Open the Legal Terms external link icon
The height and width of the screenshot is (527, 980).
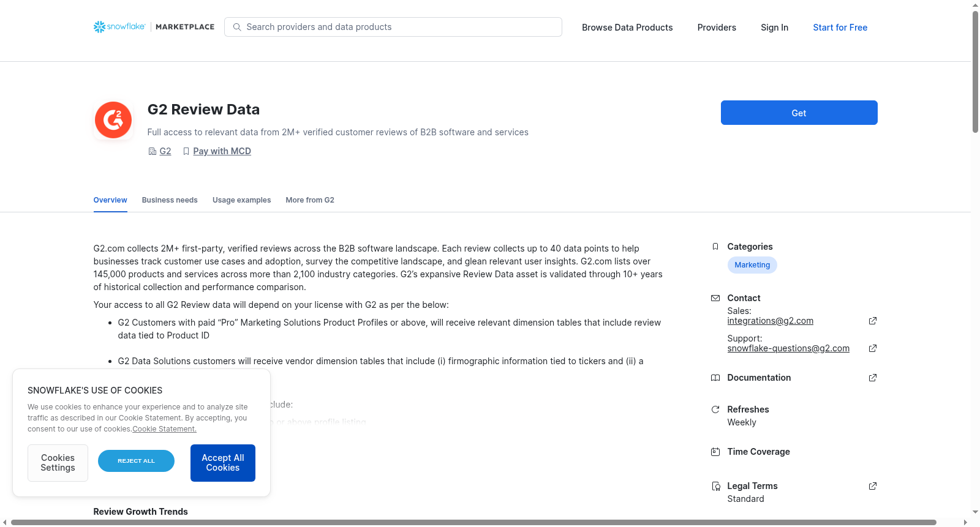click(873, 486)
